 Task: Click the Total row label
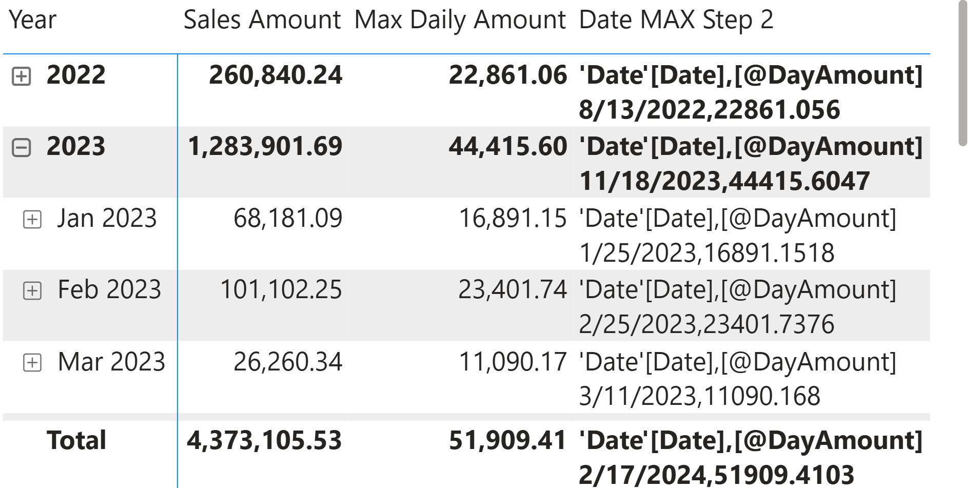(x=76, y=440)
